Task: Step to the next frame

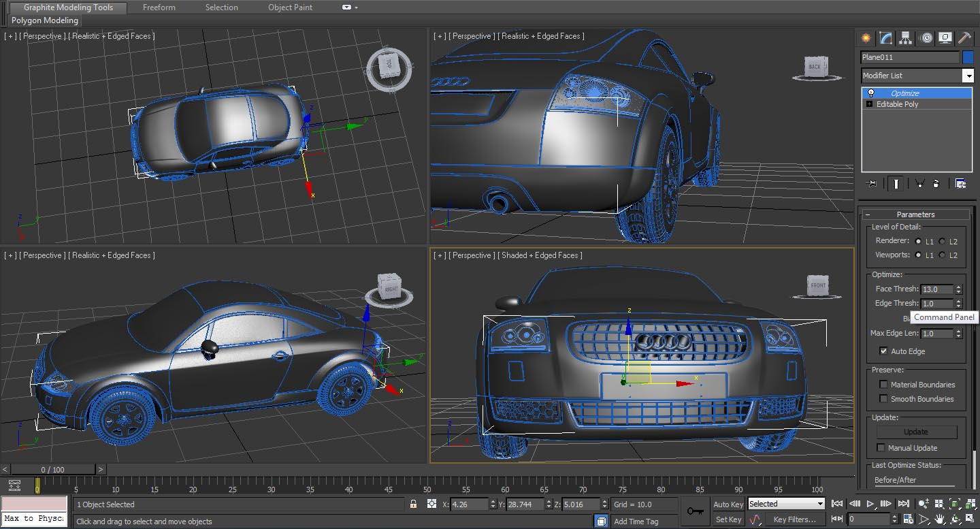Action: tap(886, 504)
